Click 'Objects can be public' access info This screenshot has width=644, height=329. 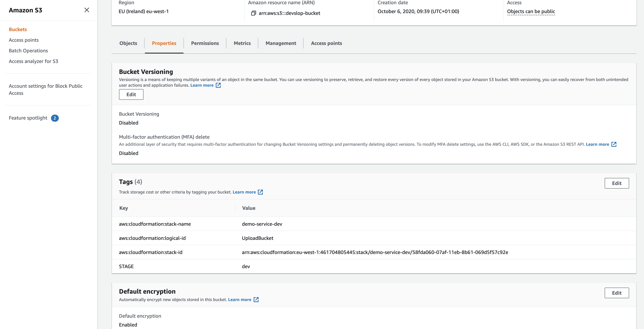(531, 11)
